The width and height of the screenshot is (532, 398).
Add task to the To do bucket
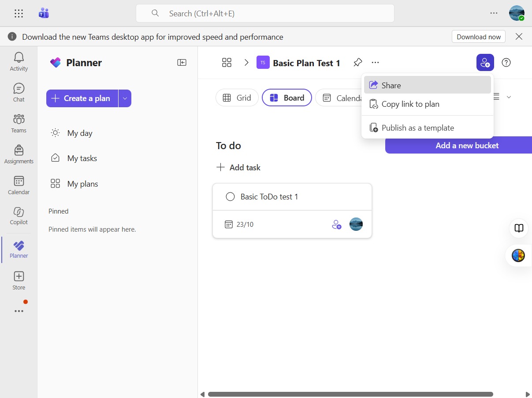point(238,168)
